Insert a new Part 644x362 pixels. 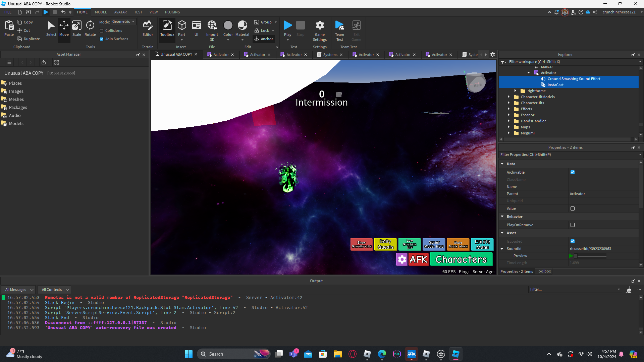pos(182,28)
